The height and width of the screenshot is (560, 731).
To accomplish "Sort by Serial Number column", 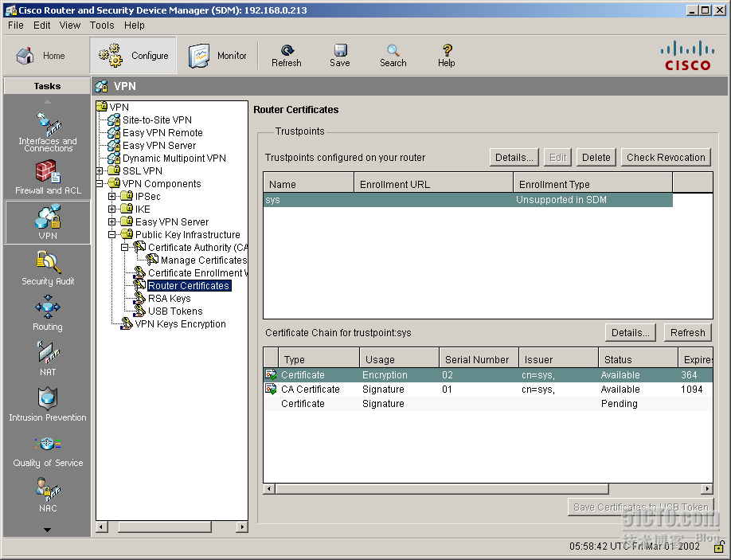I will 479,359.
